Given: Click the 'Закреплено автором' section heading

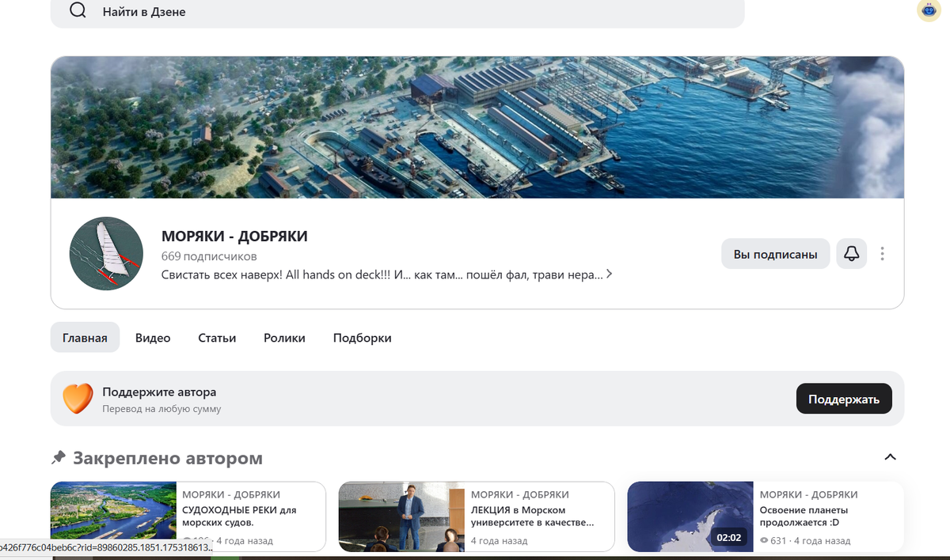Looking at the screenshot, I should [168, 458].
